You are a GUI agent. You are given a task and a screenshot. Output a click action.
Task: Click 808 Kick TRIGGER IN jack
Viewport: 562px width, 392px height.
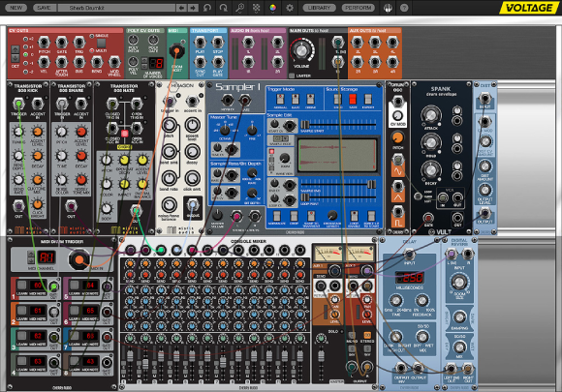coord(18,105)
